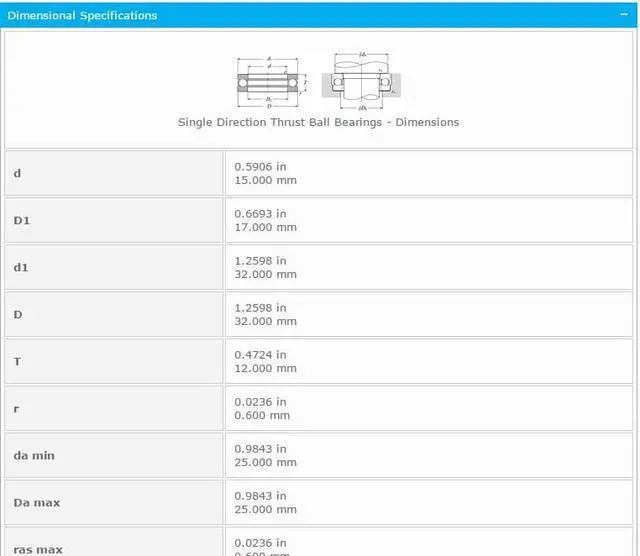Select the D1 row label
The image size is (640, 556).
(x=22, y=220)
